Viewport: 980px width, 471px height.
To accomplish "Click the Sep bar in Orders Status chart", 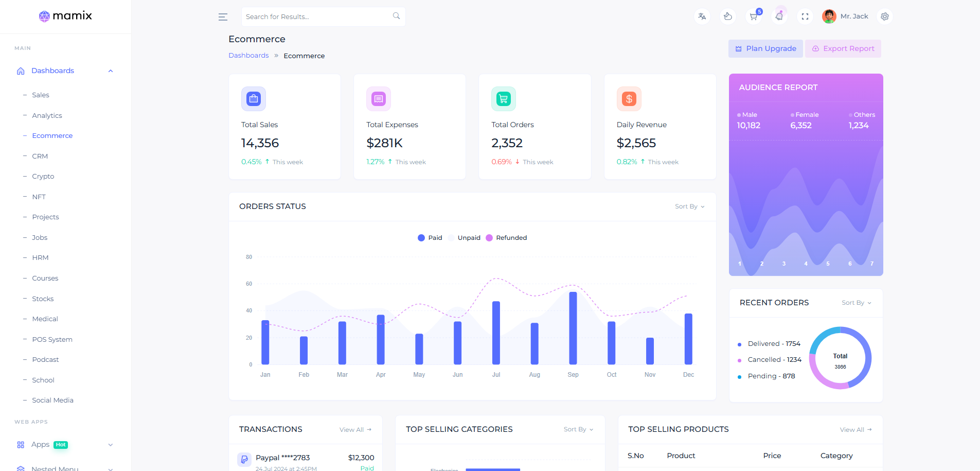I will pos(573,328).
